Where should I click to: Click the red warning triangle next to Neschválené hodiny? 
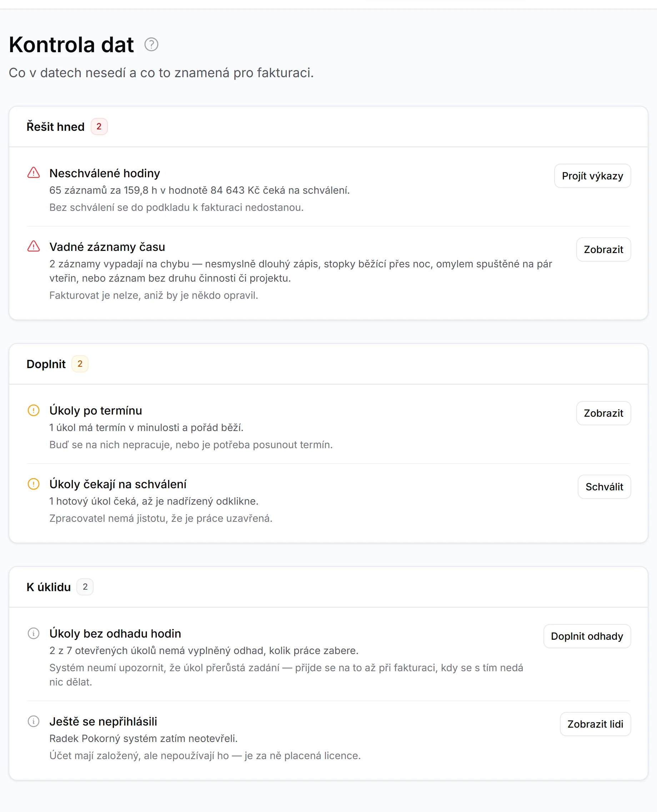(34, 173)
